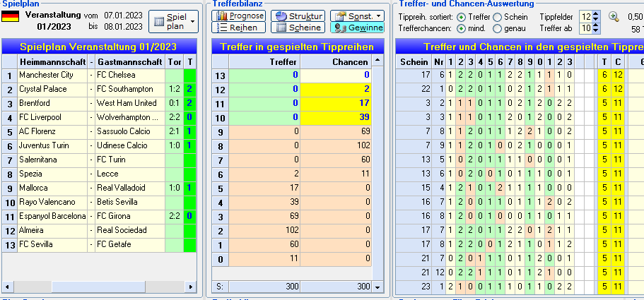Click the FC Getafe guest cell
This screenshot has width=644, height=300.
[130, 244]
